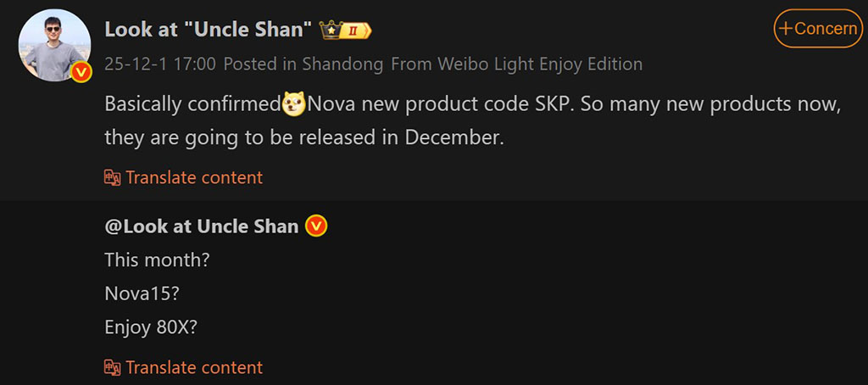Click the doge emoji in the post
The image size is (868, 385).
294,106
